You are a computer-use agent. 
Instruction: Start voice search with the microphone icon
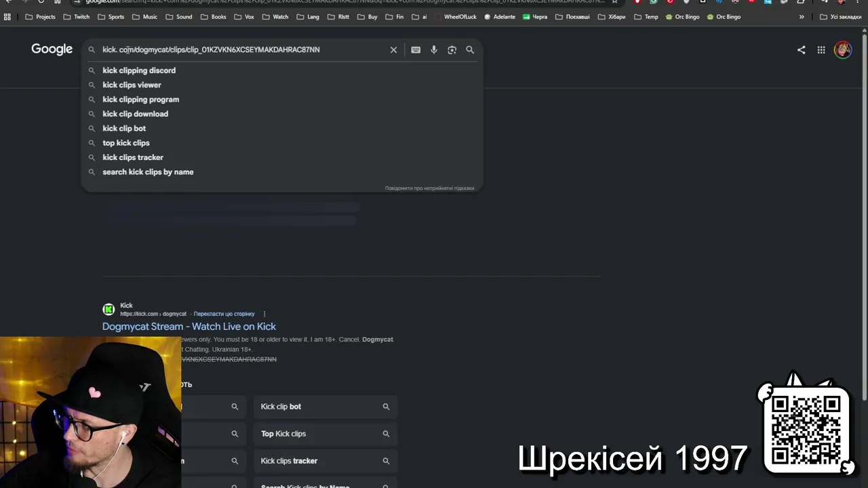434,49
